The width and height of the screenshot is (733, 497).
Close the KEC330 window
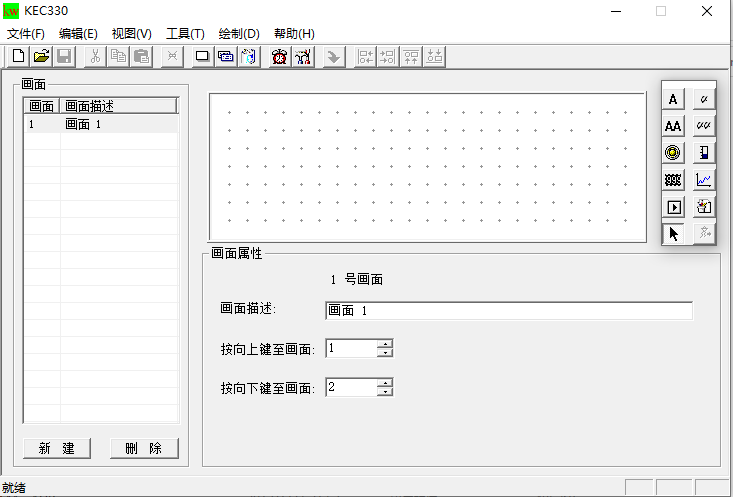707,11
